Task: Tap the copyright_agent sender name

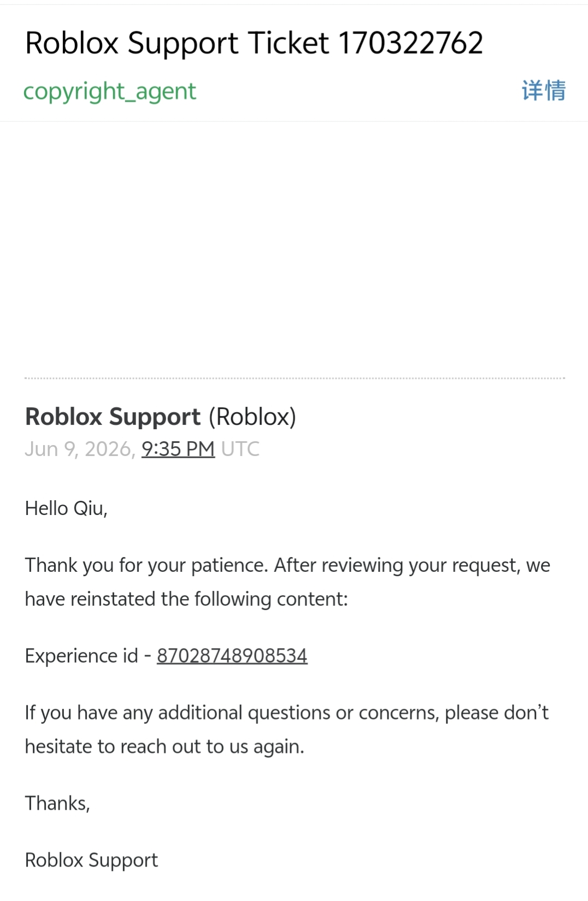Action: pyautogui.click(x=109, y=92)
